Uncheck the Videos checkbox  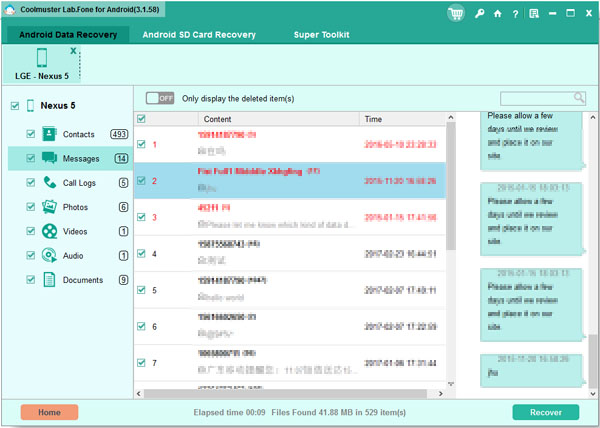[x=31, y=231]
